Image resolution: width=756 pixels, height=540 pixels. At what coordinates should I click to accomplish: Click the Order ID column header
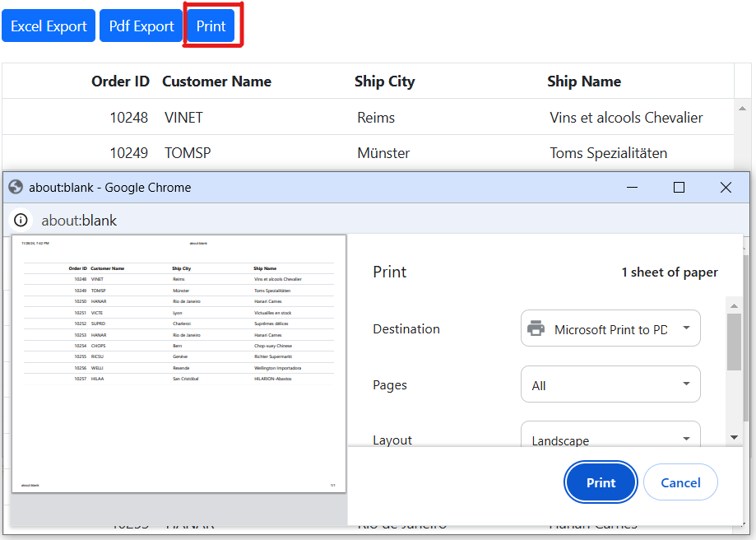tap(120, 81)
